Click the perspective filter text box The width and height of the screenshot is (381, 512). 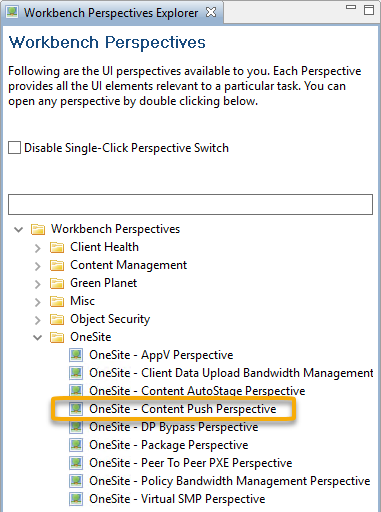(190, 204)
